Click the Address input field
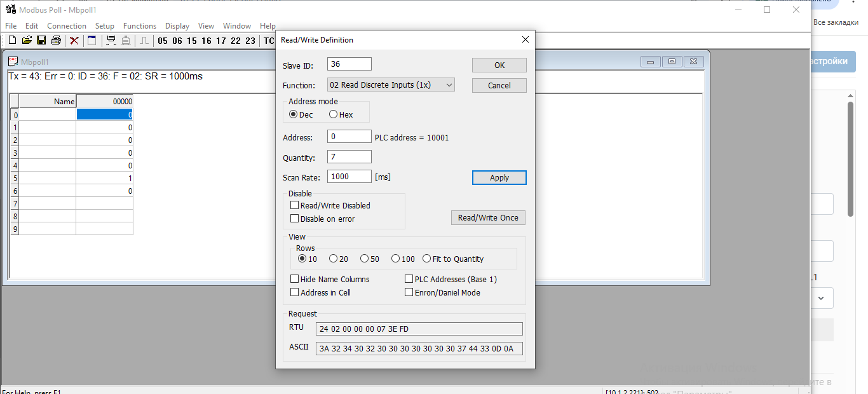 click(x=349, y=137)
